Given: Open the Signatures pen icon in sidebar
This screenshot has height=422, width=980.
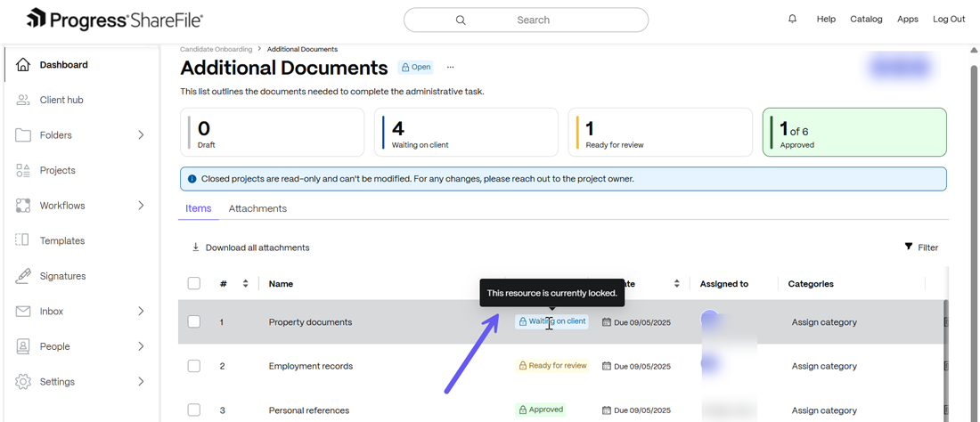Looking at the screenshot, I should pos(23,275).
